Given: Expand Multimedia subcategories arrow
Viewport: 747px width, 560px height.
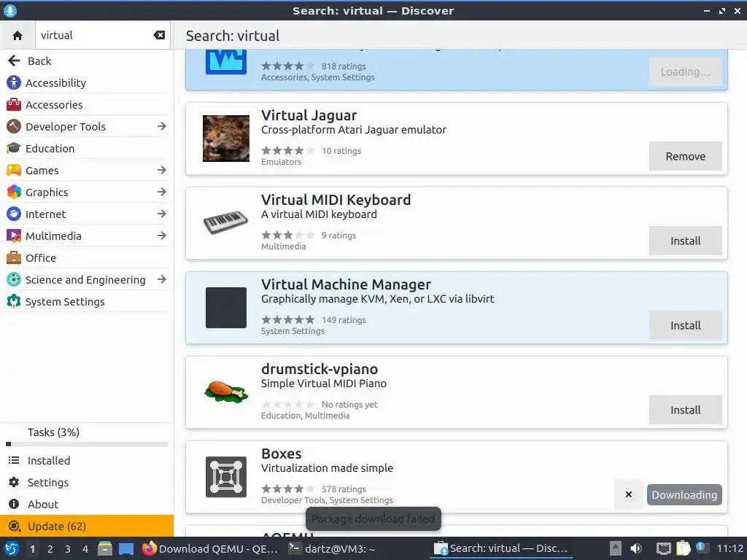Looking at the screenshot, I should tap(162, 236).
